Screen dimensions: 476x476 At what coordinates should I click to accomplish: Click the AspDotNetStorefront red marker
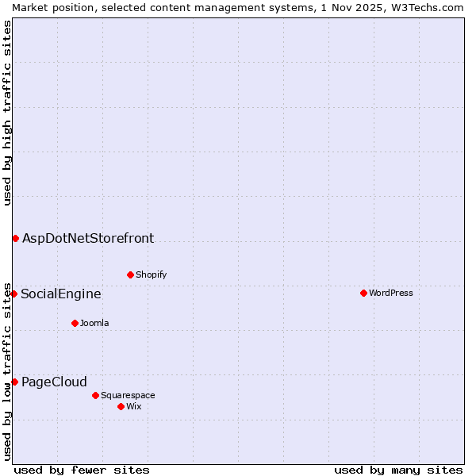(x=15, y=238)
